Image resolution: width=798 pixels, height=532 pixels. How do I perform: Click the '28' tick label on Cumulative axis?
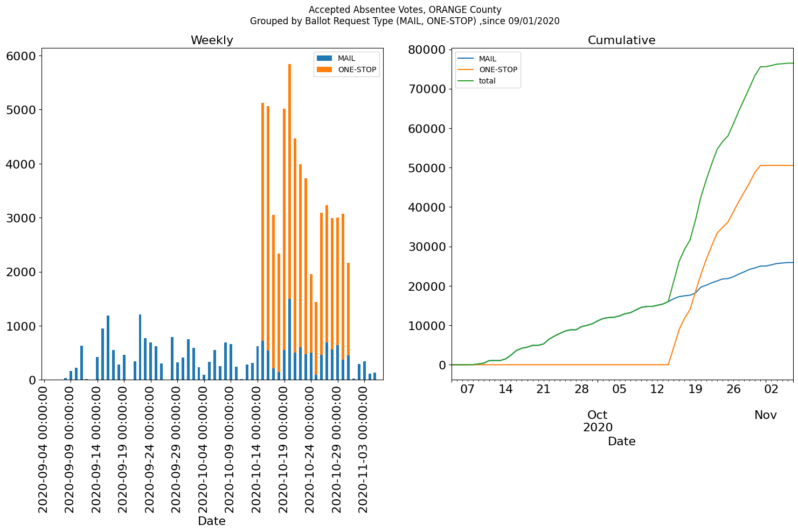click(x=581, y=389)
